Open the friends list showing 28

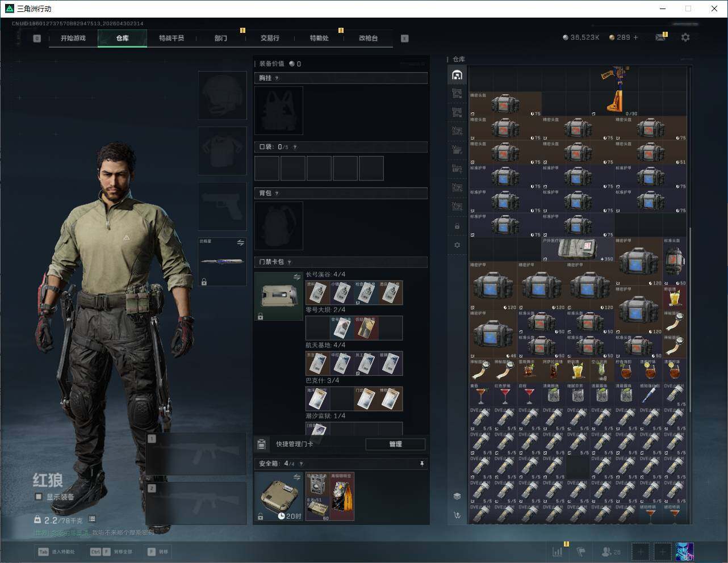coord(611,552)
